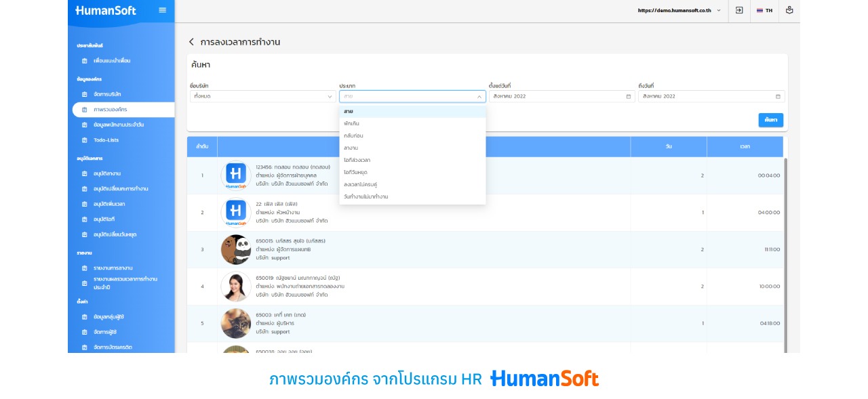The height and width of the screenshot is (399, 868).
Task: Open calendar icon in ถึงวันที่ field
Action: pyautogui.click(x=778, y=96)
